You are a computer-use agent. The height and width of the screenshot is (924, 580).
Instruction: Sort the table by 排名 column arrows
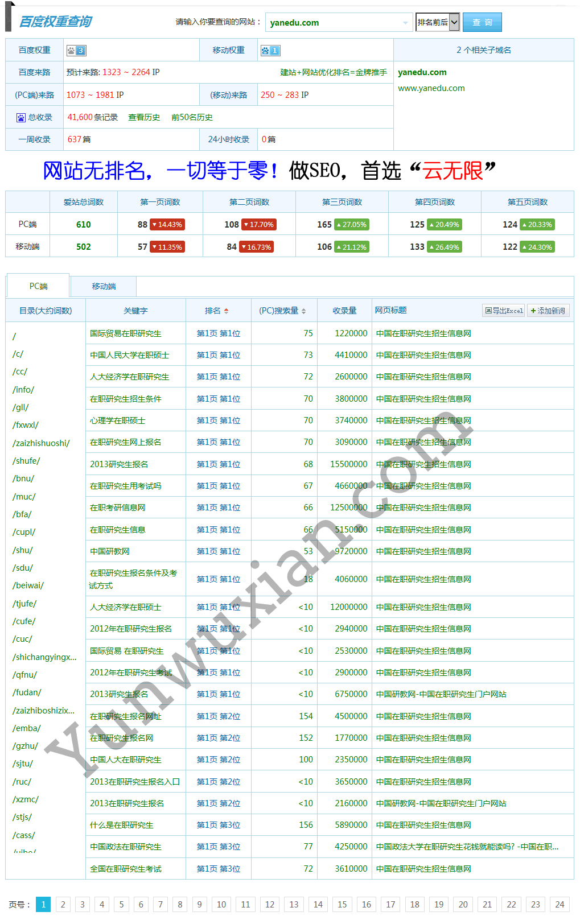coord(226,311)
